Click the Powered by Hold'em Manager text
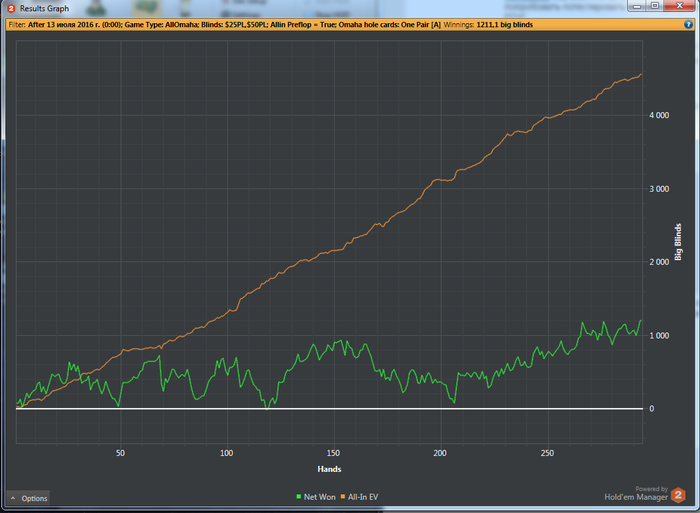This screenshot has width=700, height=513. click(x=636, y=493)
